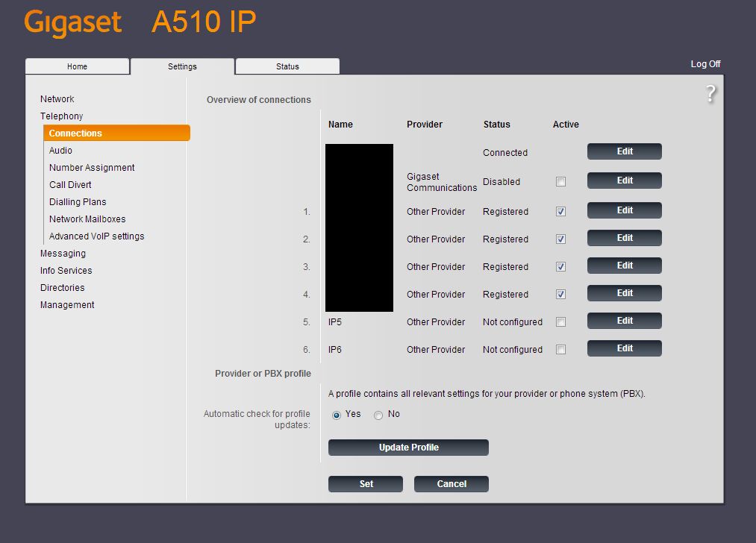The image size is (756, 543).
Task: Click the Active column header
Action: 566,125
